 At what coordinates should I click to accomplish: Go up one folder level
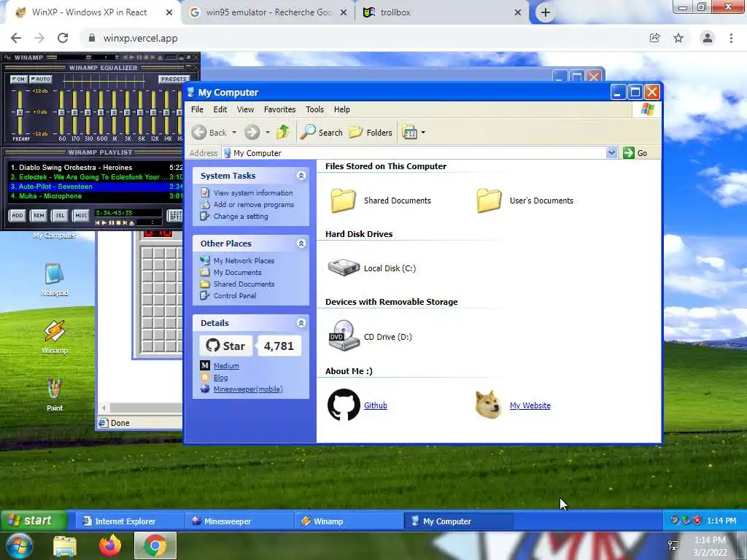click(x=283, y=132)
